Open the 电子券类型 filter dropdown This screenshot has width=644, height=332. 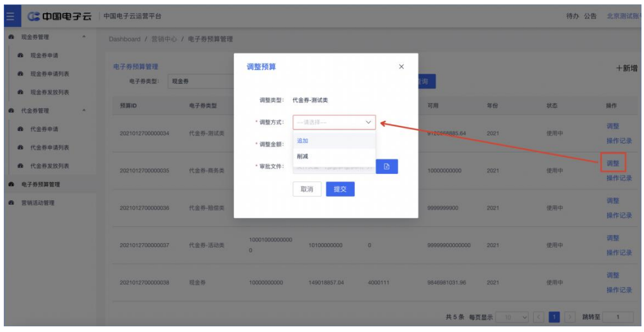[201, 81]
